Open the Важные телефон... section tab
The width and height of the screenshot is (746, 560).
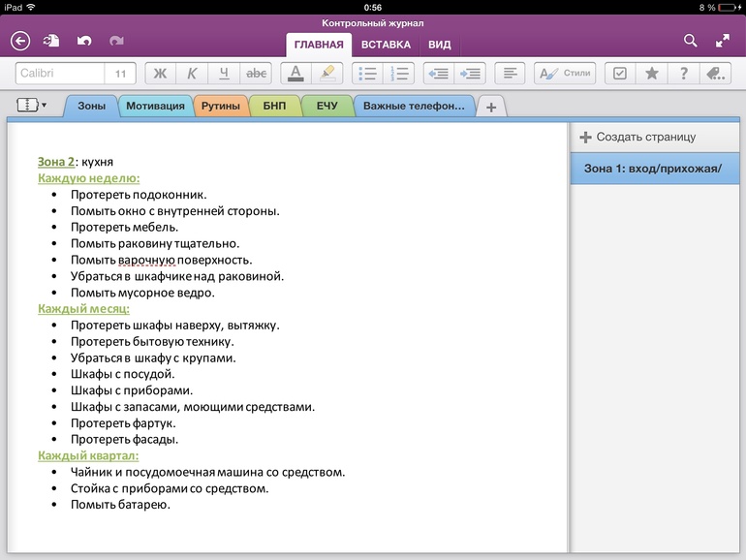click(x=414, y=106)
